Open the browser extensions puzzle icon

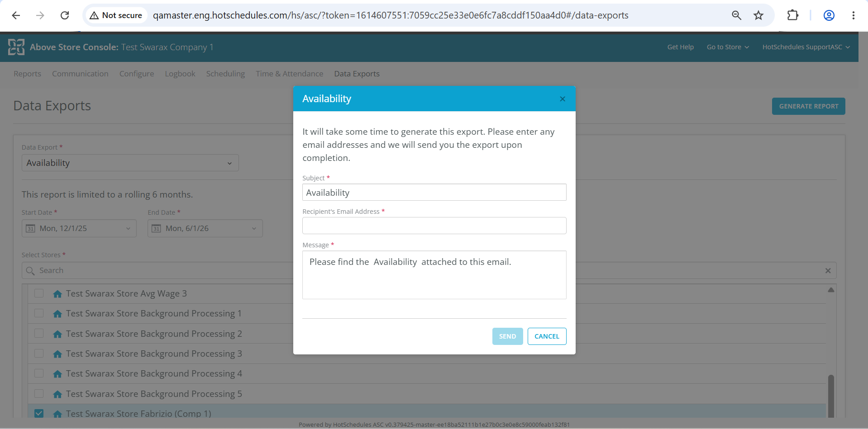(x=793, y=15)
